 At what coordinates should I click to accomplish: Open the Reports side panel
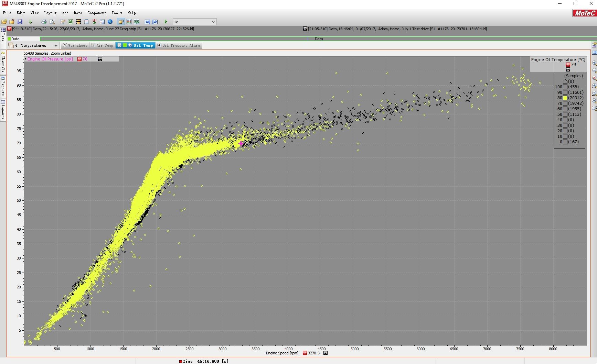(3, 86)
